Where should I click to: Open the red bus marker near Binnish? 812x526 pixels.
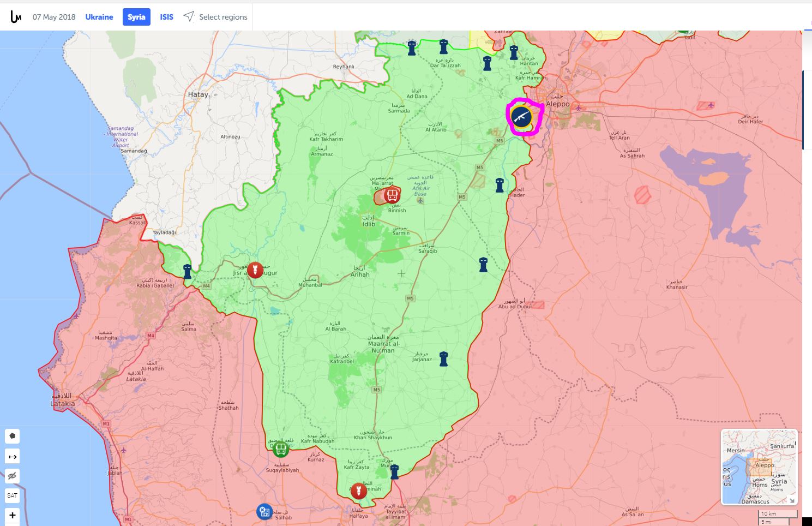pyautogui.click(x=392, y=195)
